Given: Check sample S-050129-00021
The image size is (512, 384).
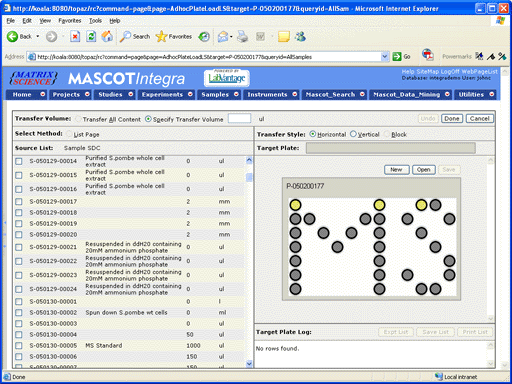Looking at the screenshot, I should tap(19, 247).
